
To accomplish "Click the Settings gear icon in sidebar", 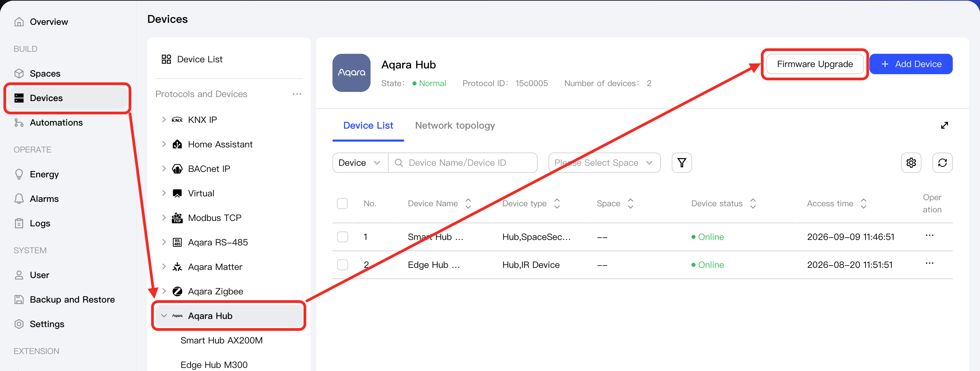I will (x=19, y=324).
